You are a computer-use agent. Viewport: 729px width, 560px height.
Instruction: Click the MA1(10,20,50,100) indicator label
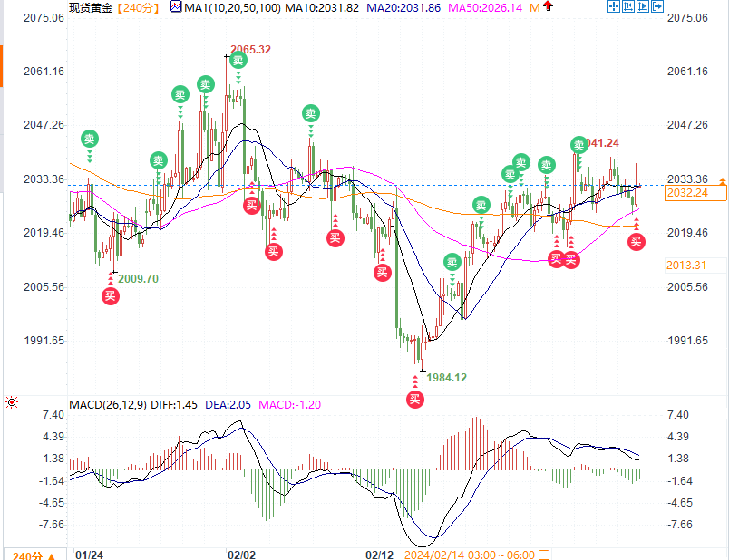(x=232, y=7)
